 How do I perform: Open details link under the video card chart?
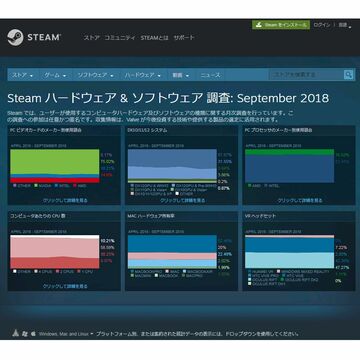click(65, 200)
